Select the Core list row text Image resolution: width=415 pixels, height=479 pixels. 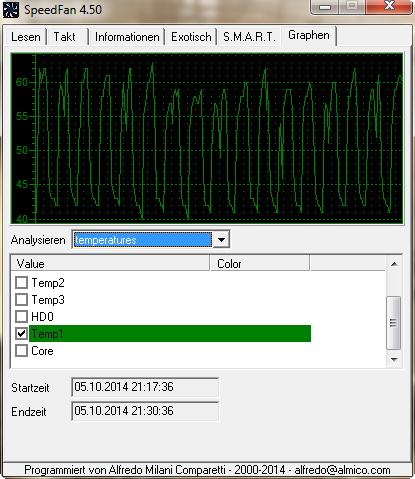[42, 351]
